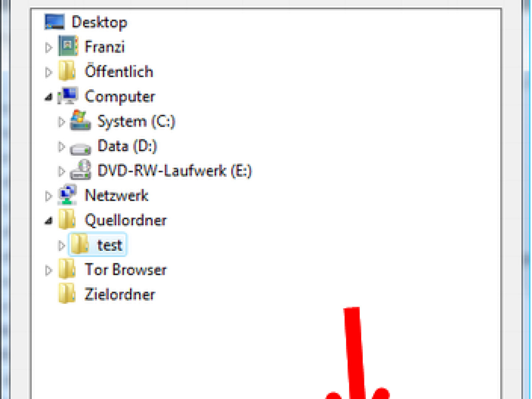Screen dimensions: 532x399
Task: Click the System (C:) drive icon
Action: tap(81, 121)
